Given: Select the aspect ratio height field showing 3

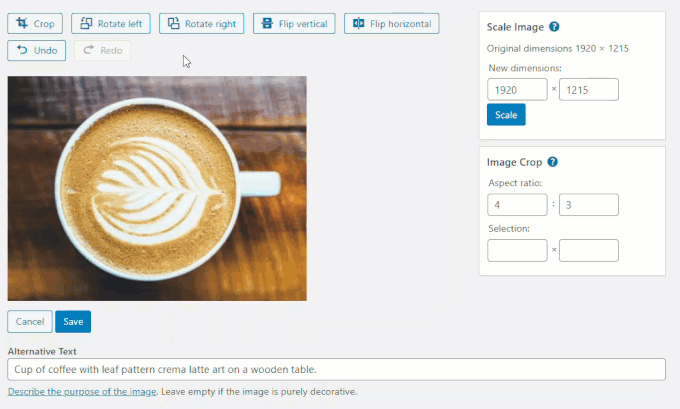Looking at the screenshot, I should click(589, 205).
